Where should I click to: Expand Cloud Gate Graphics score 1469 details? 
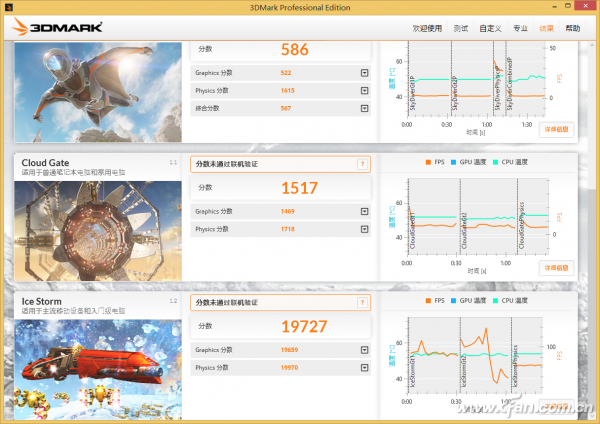pos(364,211)
